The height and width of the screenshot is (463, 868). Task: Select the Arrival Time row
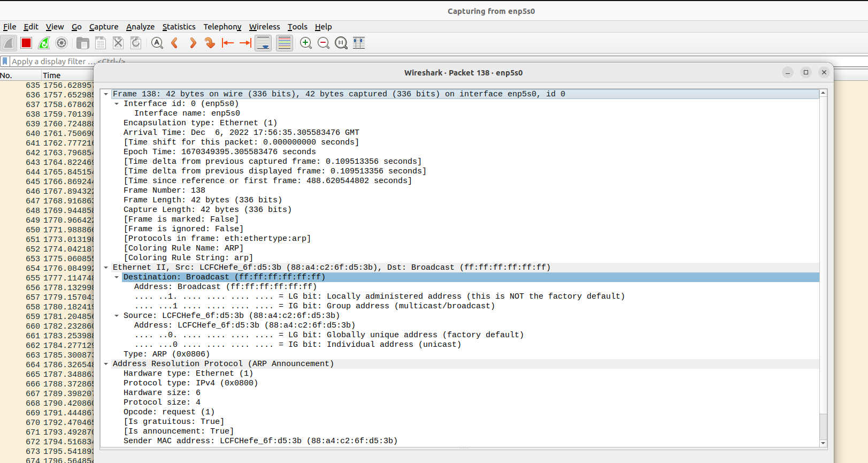(460, 133)
